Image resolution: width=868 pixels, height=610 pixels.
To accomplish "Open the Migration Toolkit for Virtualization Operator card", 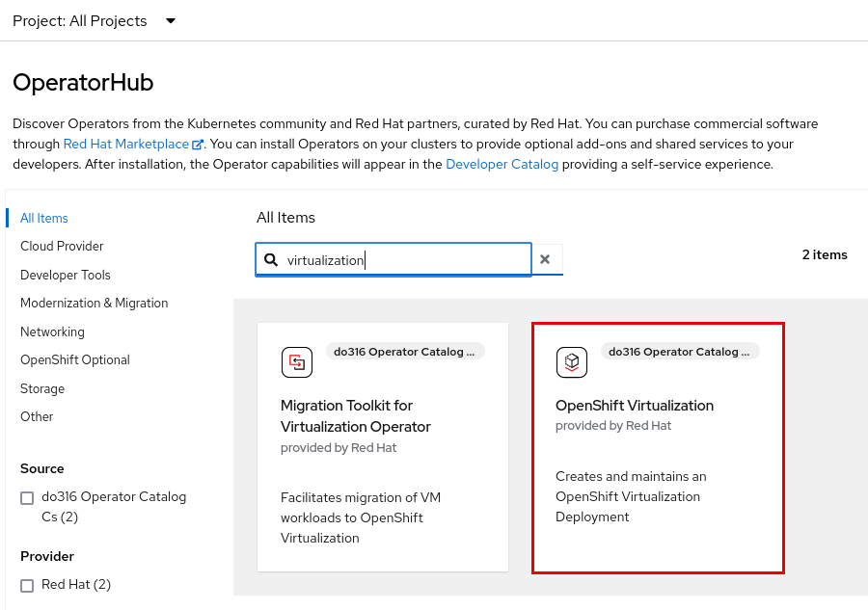I will [383, 446].
